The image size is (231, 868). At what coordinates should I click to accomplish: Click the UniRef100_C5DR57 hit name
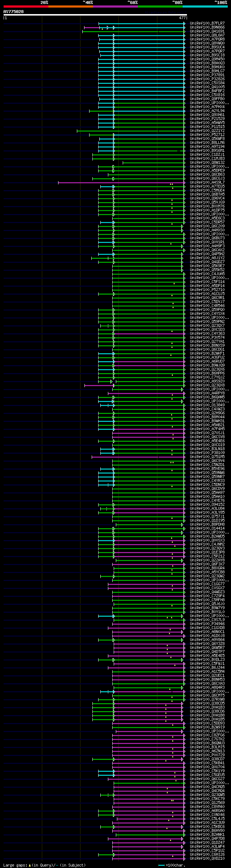(207, 222)
